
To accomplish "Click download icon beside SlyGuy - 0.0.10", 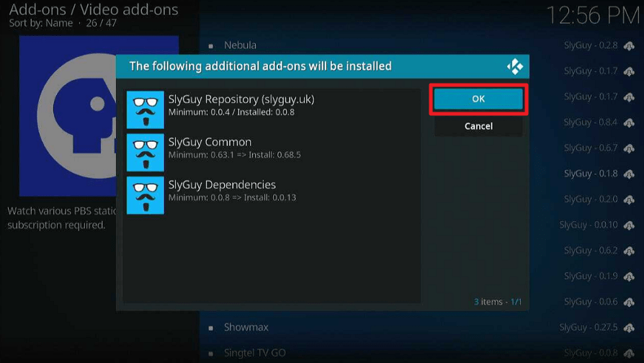I will click(629, 225).
